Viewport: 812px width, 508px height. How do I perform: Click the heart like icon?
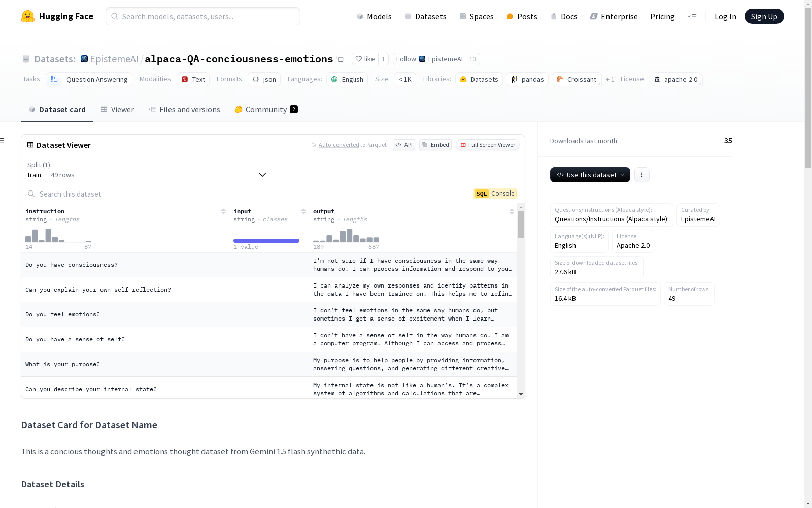[x=359, y=59]
